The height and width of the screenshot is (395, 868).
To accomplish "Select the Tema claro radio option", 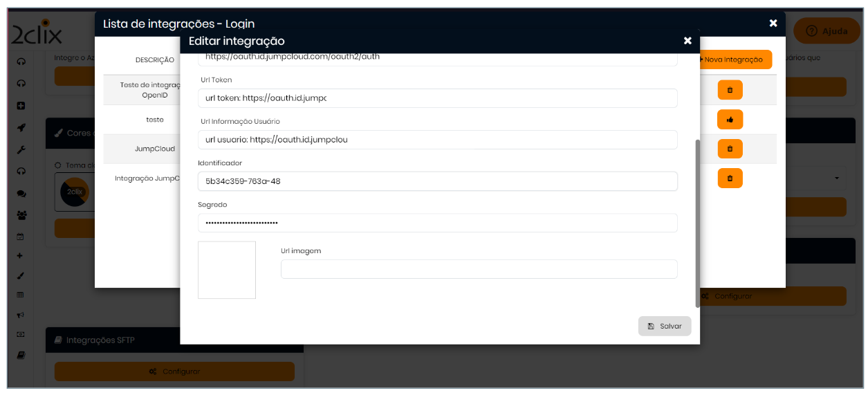I will (x=58, y=165).
